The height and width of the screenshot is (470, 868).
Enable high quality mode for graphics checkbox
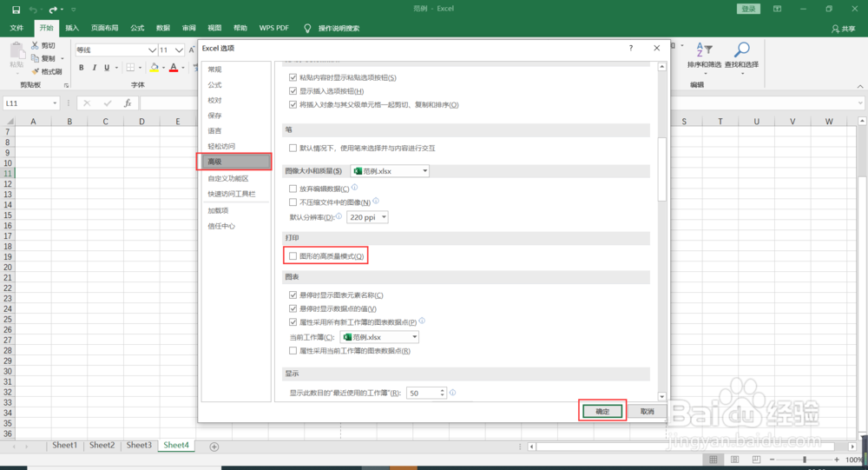point(293,256)
